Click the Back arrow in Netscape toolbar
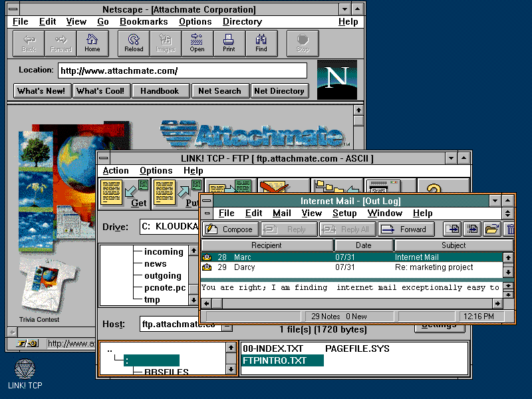Screen dimensions: 532x399 (29, 43)
